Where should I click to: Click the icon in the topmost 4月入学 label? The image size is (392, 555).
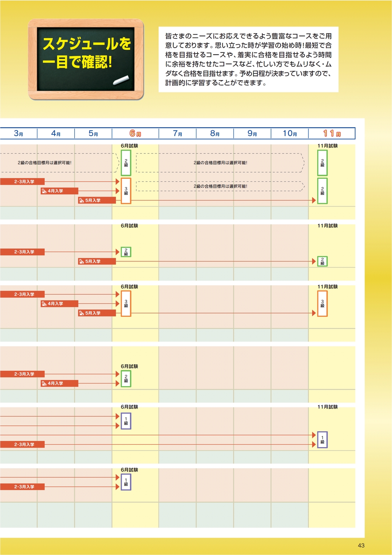pos(44,191)
